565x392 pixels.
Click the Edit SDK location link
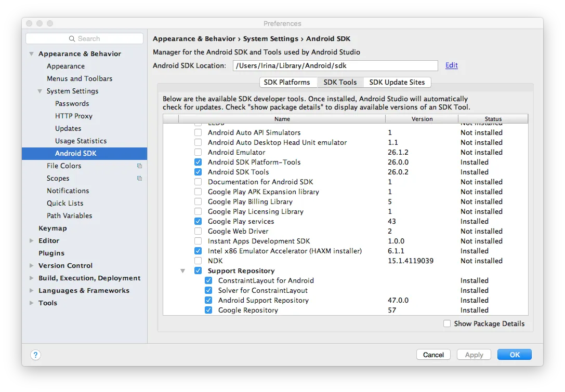[452, 65]
